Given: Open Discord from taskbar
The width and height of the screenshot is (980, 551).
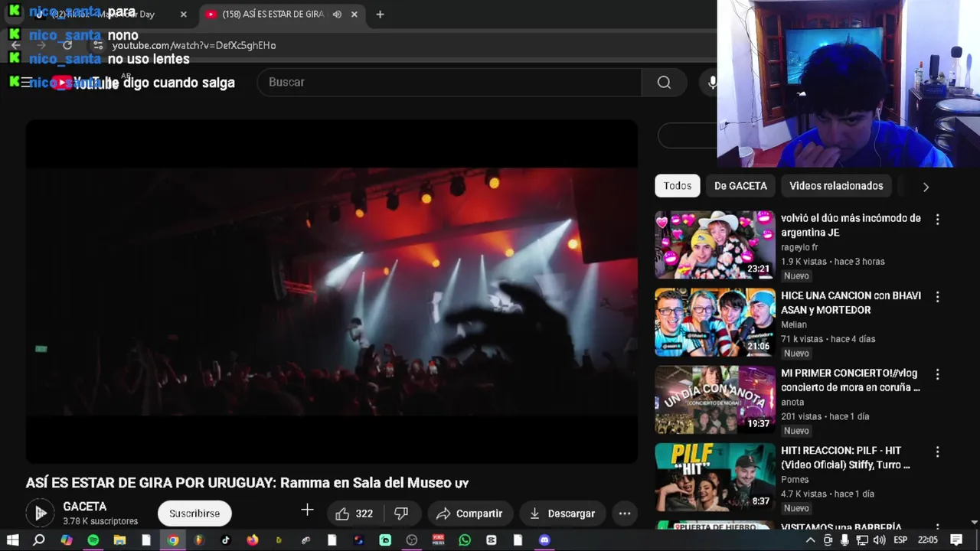Looking at the screenshot, I should [544, 540].
